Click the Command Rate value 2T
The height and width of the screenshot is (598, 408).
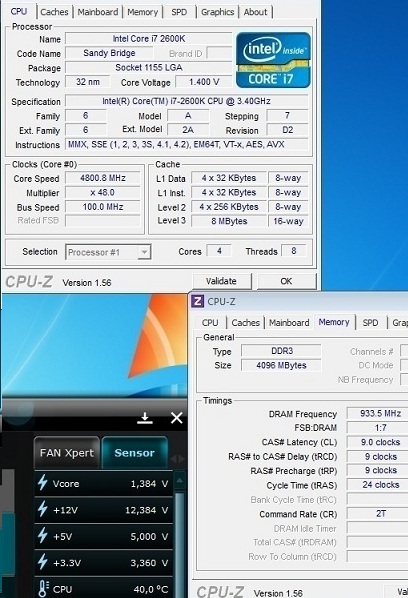coord(377,514)
